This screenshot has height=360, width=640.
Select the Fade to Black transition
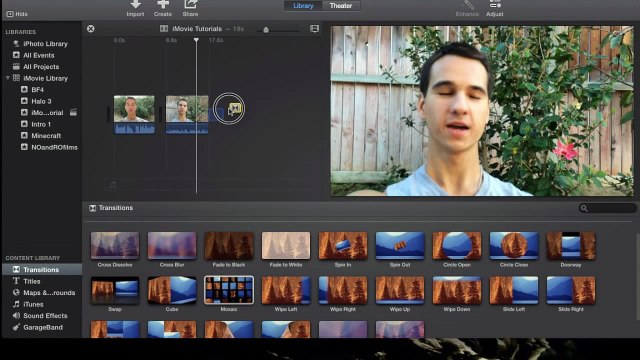pos(229,246)
